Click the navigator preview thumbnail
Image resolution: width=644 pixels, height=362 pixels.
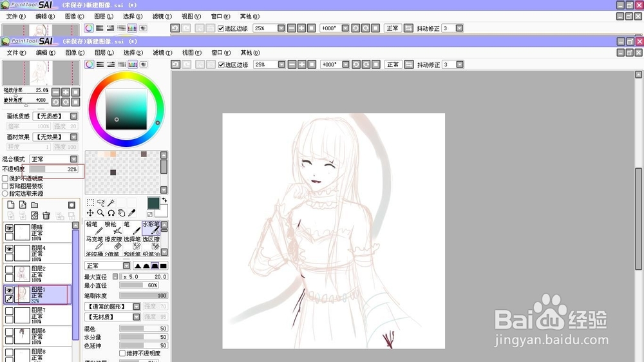pos(41,73)
